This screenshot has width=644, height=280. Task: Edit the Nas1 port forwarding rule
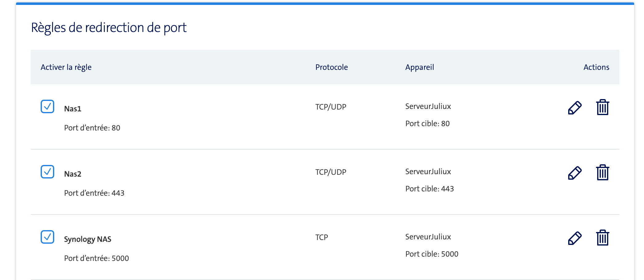click(x=575, y=108)
